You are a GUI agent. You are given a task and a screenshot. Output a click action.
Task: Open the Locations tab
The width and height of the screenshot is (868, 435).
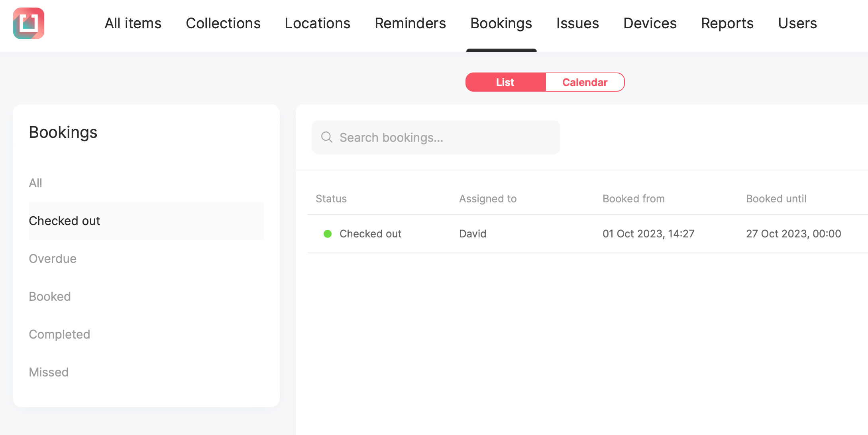(318, 23)
